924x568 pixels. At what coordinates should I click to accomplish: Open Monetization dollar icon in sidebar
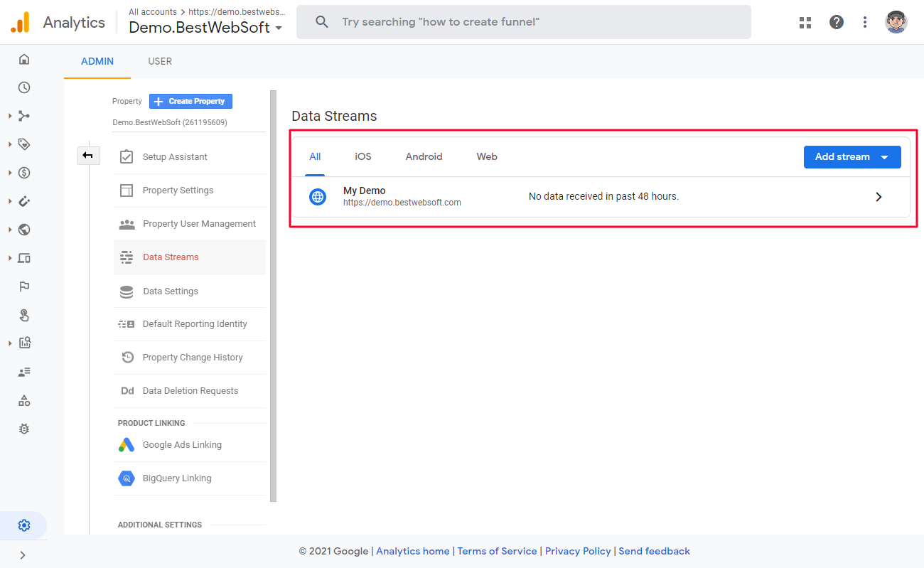[24, 173]
